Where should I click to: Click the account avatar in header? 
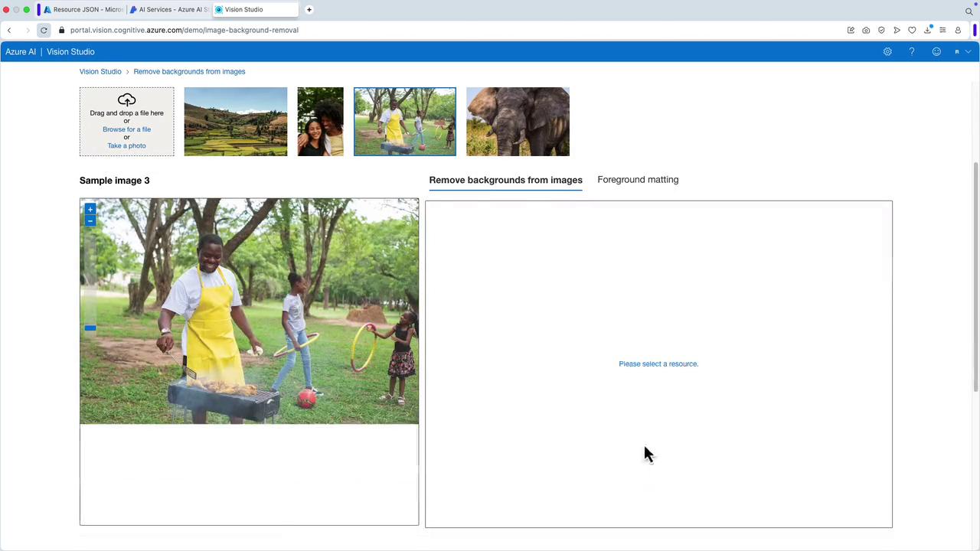tap(957, 52)
